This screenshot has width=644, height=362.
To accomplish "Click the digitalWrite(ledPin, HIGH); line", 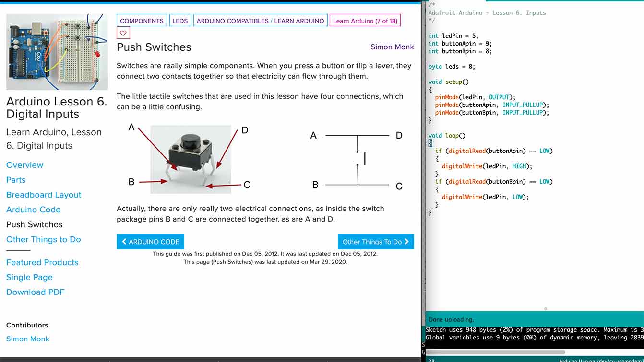I will pos(487,166).
